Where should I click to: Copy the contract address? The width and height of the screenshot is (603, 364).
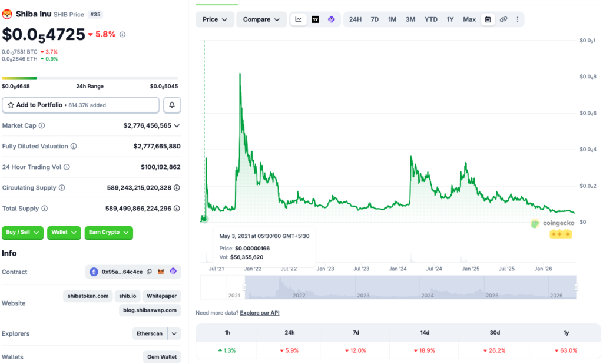(x=149, y=272)
